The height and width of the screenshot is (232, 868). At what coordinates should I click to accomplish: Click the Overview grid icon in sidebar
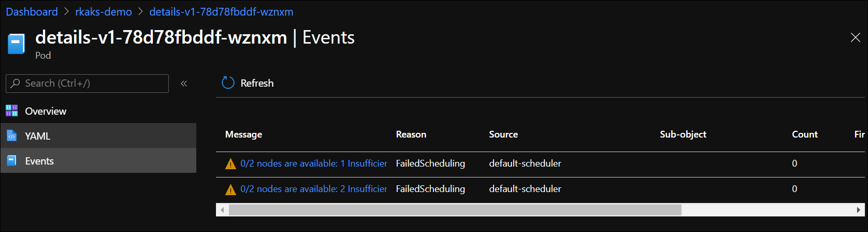(x=12, y=111)
